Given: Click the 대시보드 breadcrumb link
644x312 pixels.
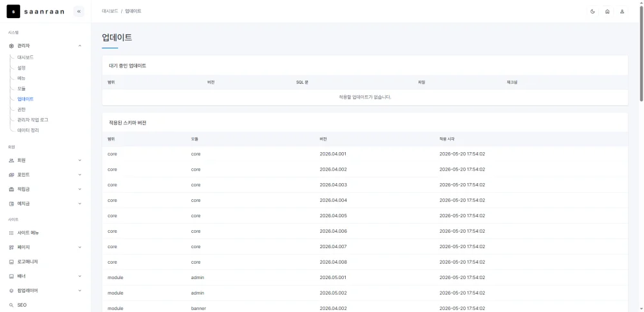Looking at the screenshot, I should click(x=109, y=12).
